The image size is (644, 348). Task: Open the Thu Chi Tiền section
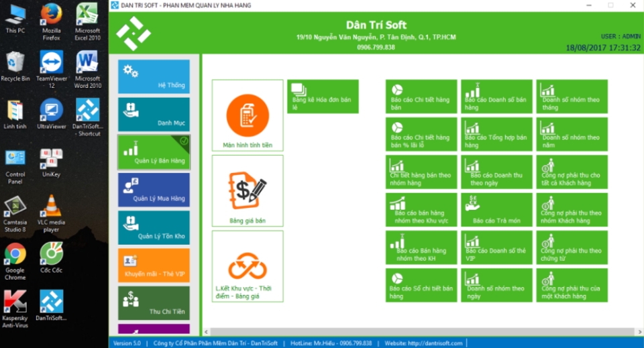click(x=154, y=303)
